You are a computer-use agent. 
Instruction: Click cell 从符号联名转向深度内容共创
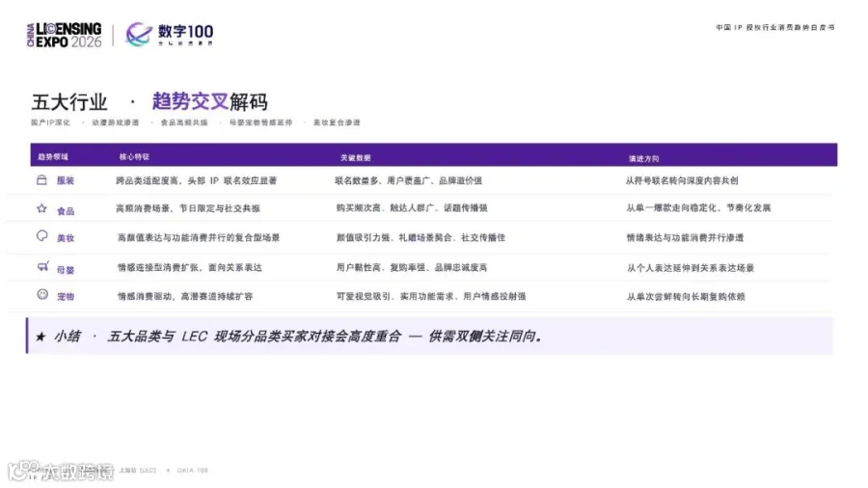[x=682, y=181]
